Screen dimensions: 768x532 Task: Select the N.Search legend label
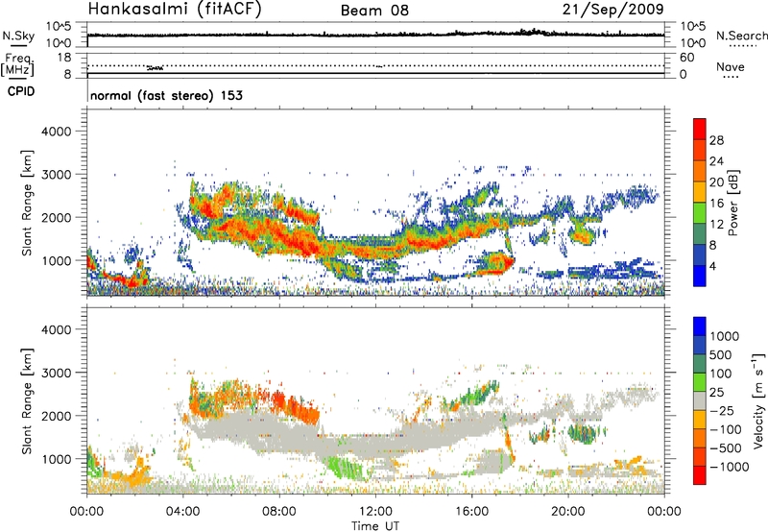tap(741, 36)
